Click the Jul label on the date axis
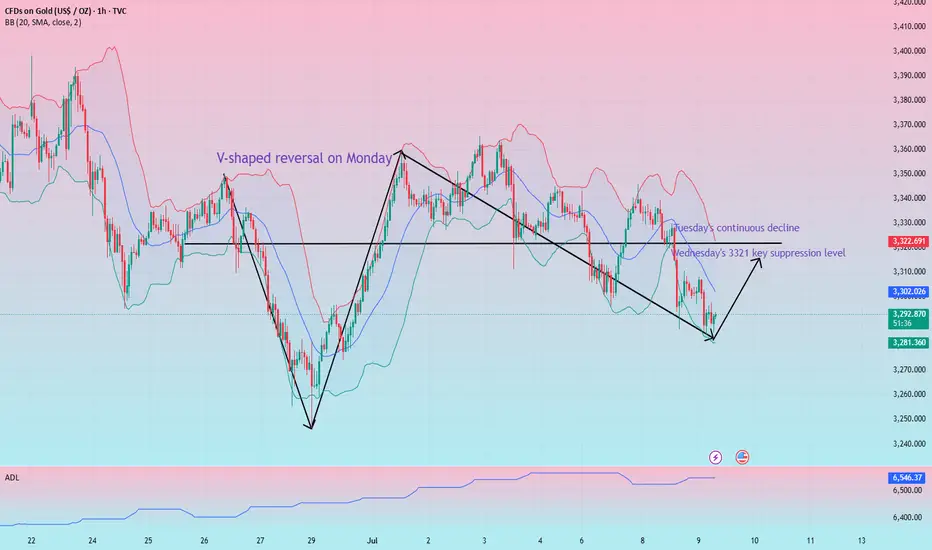The width and height of the screenshot is (932, 550). pyautogui.click(x=372, y=540)
